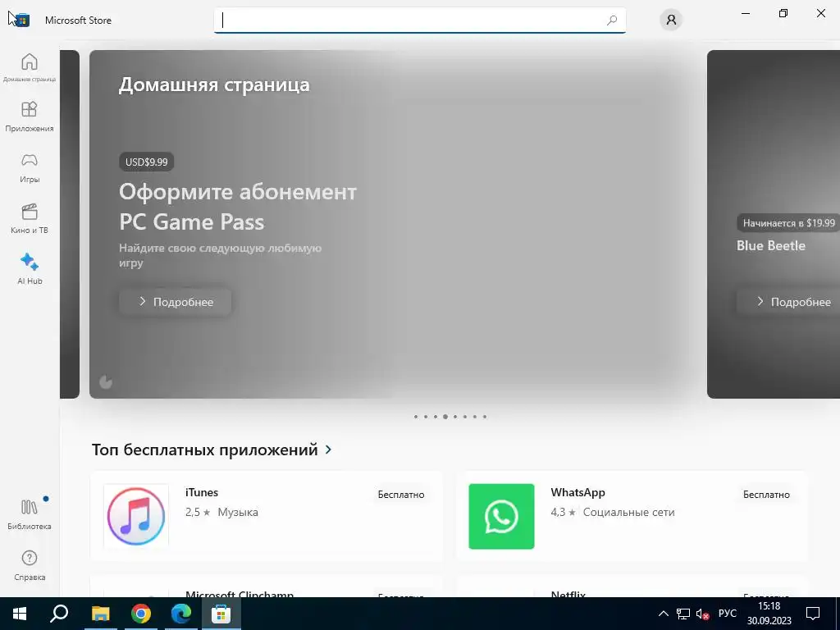The width and height of the screenshot is (840, 630).
Task: Show hidden tray icons chevron
Action: pos(663,614)
